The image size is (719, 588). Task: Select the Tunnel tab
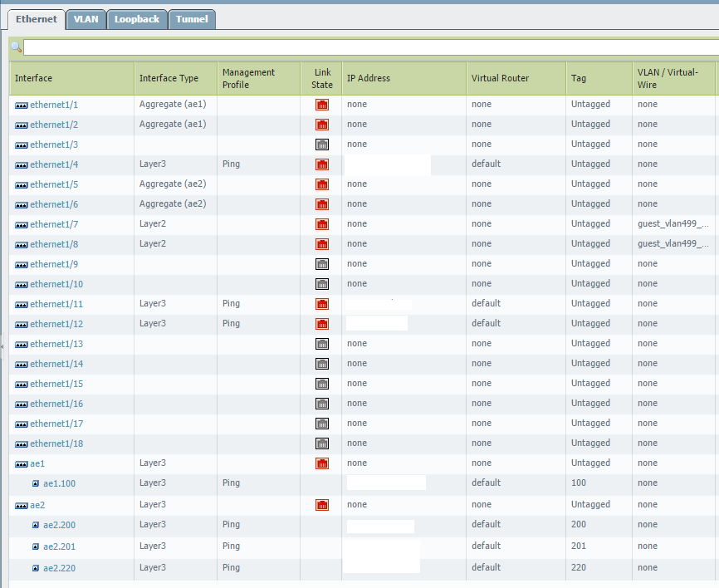coord(192,19)
